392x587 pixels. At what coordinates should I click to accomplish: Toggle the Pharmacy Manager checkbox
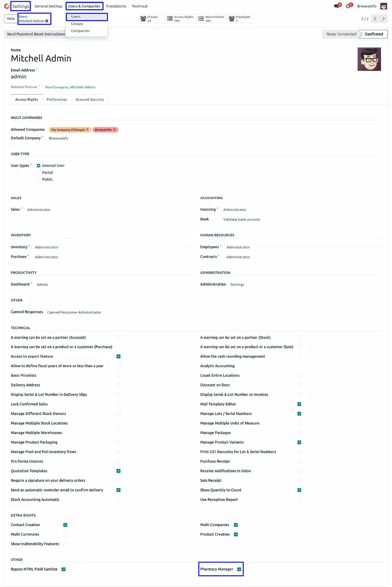[x=239, y=569]
